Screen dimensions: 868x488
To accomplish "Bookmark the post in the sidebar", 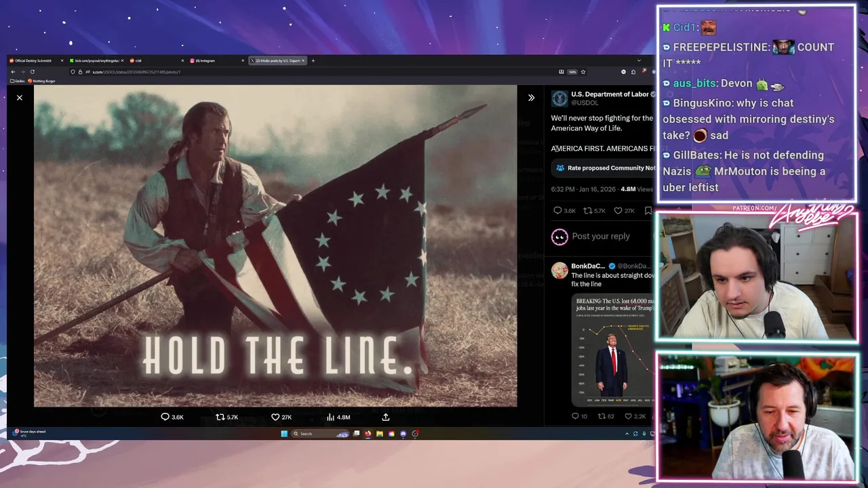I will (x=648, y=211).
